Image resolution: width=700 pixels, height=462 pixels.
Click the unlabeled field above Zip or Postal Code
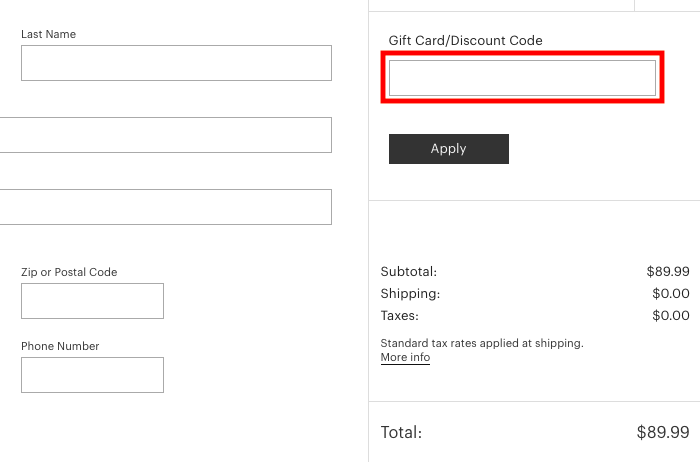point(166,207)
